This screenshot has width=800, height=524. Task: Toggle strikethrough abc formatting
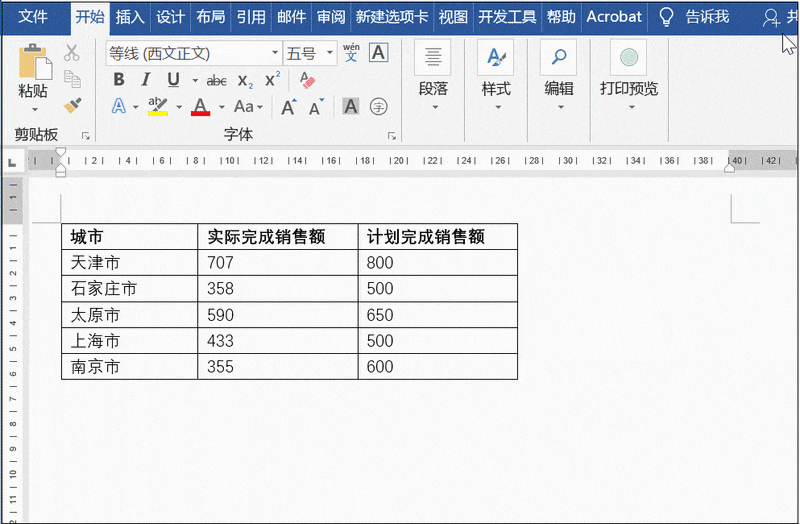[216, 81]
